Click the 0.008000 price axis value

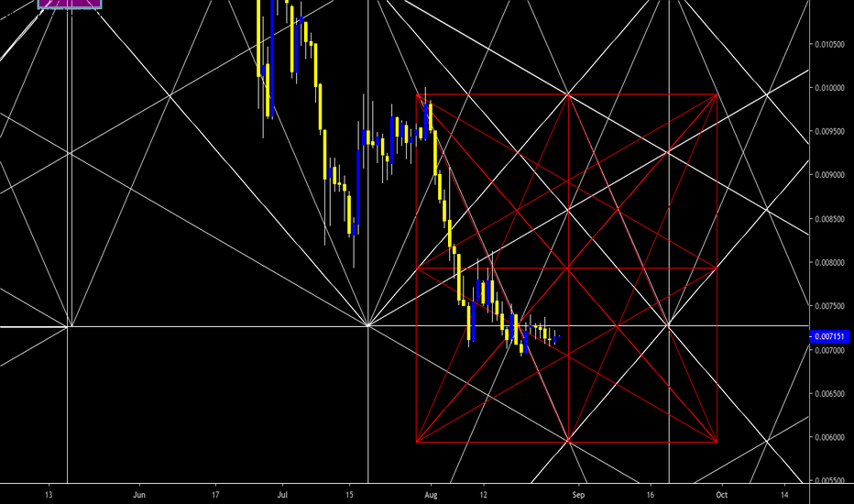829,263
